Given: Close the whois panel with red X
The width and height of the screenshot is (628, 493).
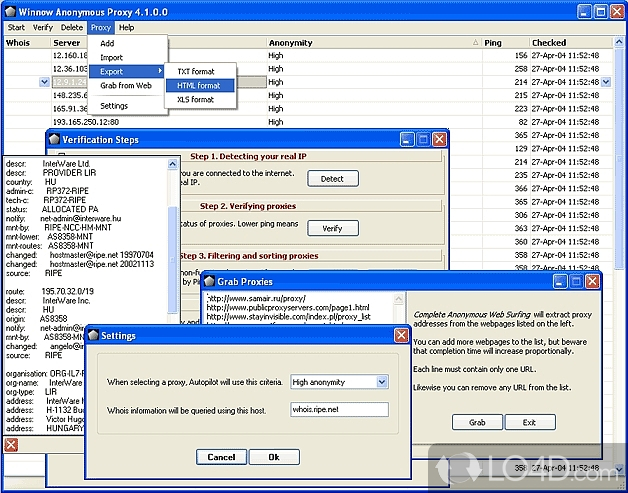Looking at the screenshot, I should 11,445.
